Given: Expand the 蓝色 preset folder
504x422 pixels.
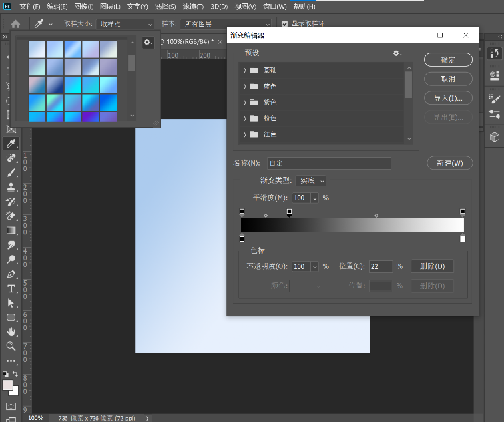Looking at the screenshot, I should pos(244,86).
